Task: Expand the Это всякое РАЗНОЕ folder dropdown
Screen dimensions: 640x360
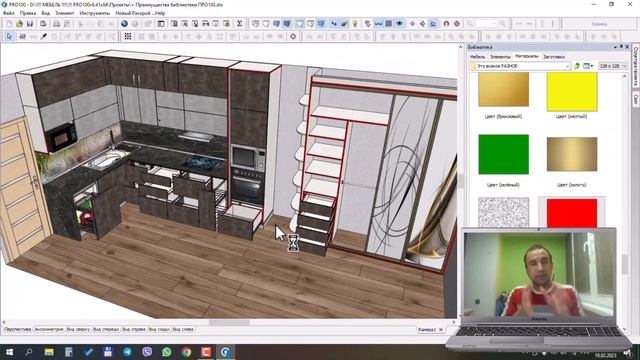Action: point(567,66)
